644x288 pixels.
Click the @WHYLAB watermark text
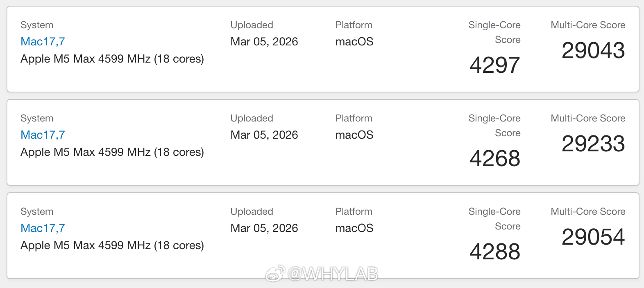pos(333,274)
